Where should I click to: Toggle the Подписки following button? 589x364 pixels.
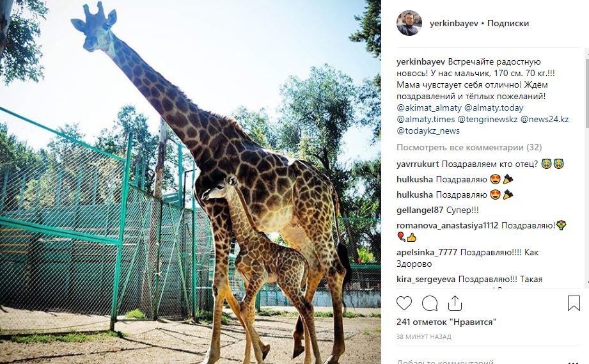click(x=508, y=23)
